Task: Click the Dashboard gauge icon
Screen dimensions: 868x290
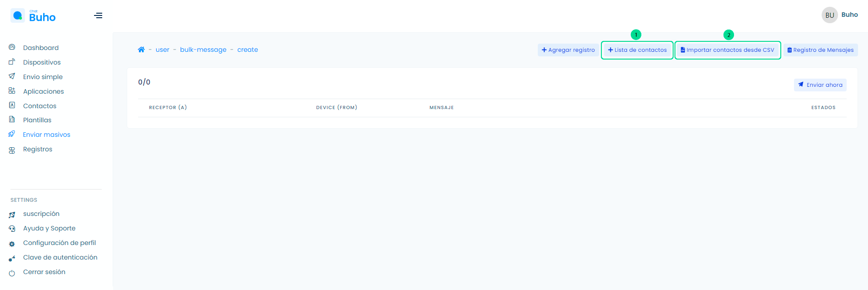Action: (x=12, y=47)
